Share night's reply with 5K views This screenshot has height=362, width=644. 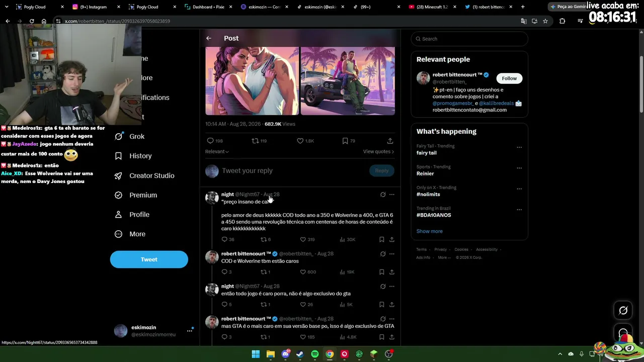[392, 305]
